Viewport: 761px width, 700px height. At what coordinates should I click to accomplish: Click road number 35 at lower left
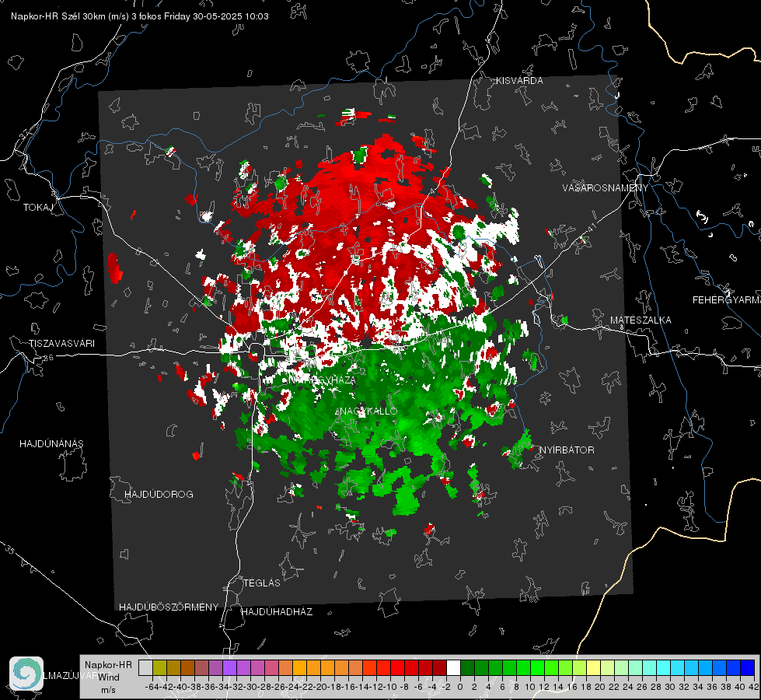tap(10, 550)
